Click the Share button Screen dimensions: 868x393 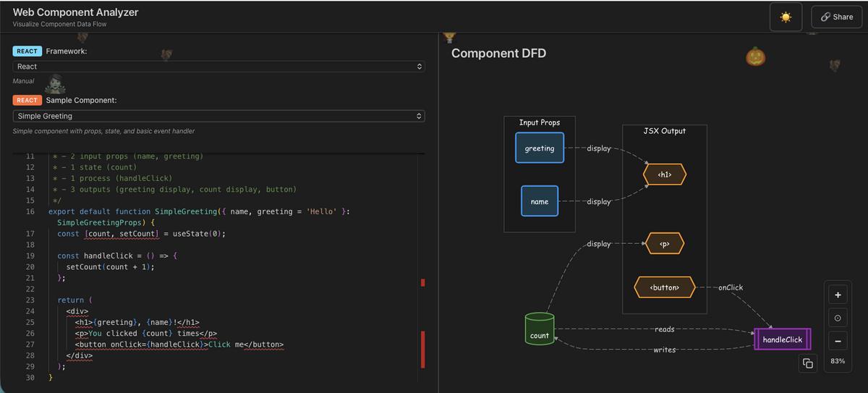click(x=837, y=17)
